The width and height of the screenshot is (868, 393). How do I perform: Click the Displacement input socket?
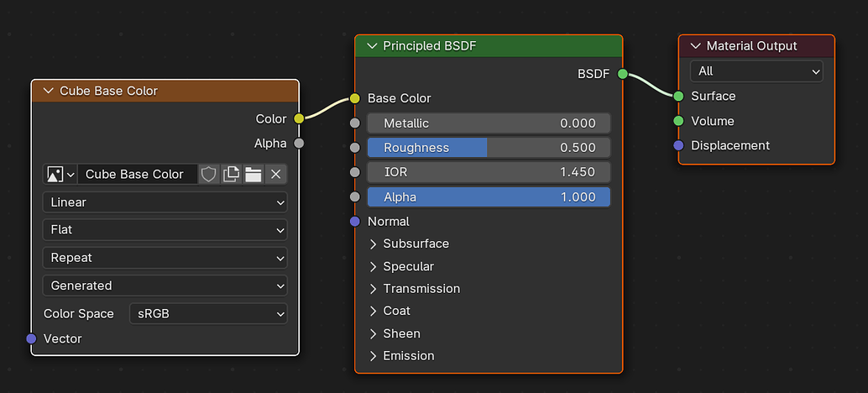point(678,145)
